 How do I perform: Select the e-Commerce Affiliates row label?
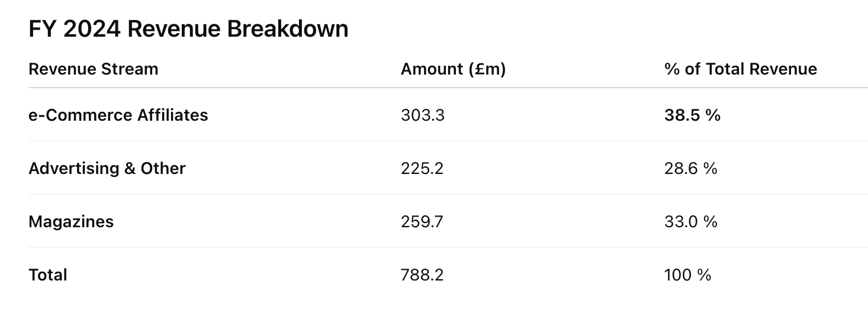118,115
